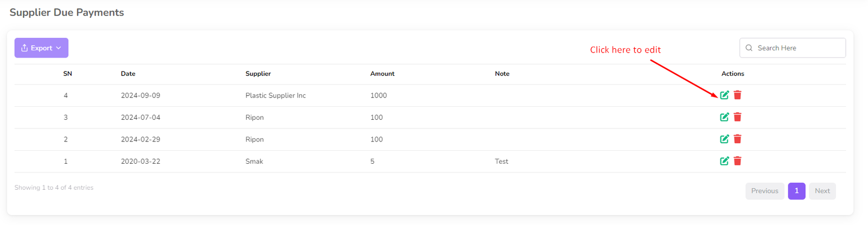Sort table by Date column
This screenshot has height=225, width=868.
(128, 74)
